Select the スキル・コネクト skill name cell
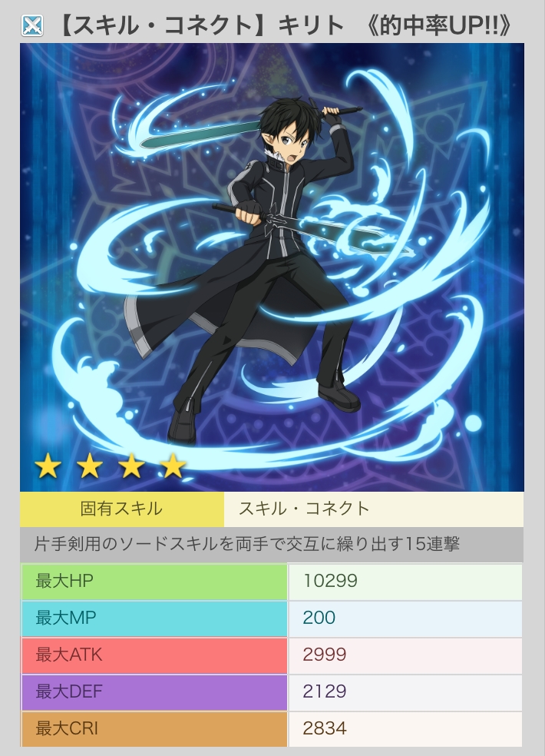Image resolution: width=545 pixels, height=756 pixels. (x=374, y=509)
